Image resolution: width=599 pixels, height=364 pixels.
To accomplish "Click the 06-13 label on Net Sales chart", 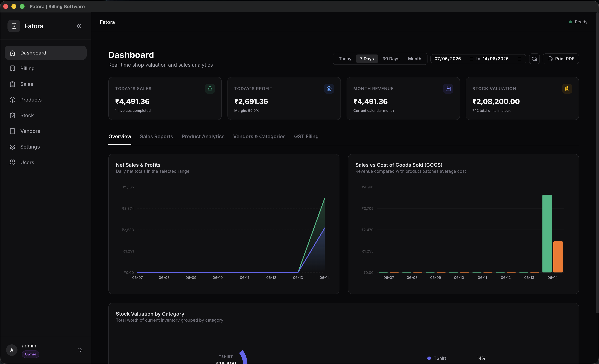I will (298, 278).
